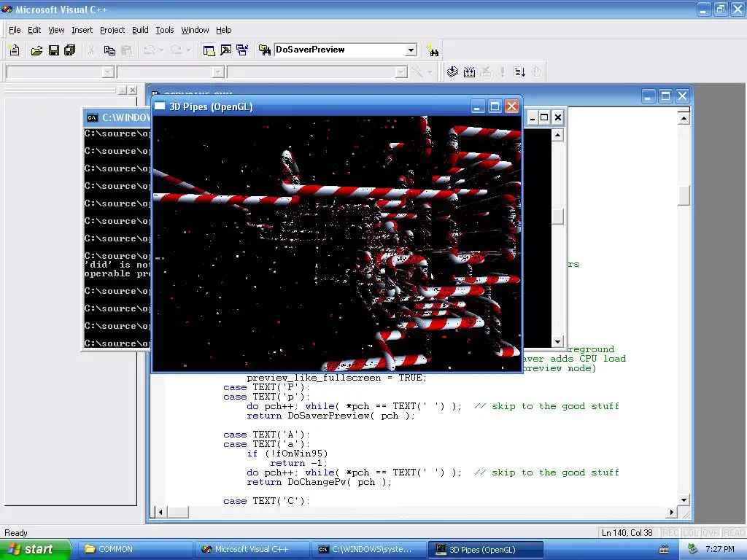Click code editor scrollbar up arrow
Screen dimensions: 747x560
click(684, 117)
